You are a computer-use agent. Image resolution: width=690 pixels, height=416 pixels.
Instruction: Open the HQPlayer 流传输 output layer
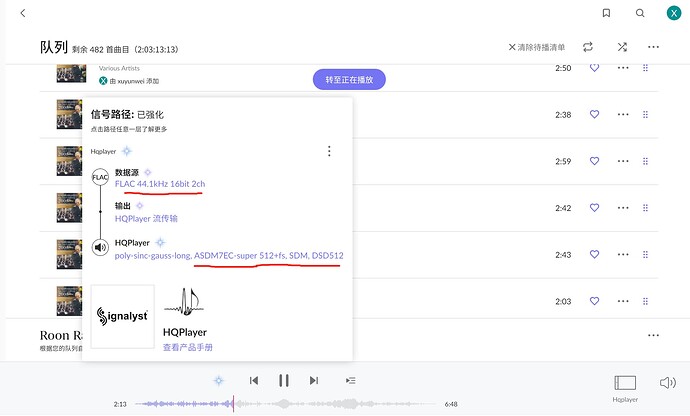[146, 218]
